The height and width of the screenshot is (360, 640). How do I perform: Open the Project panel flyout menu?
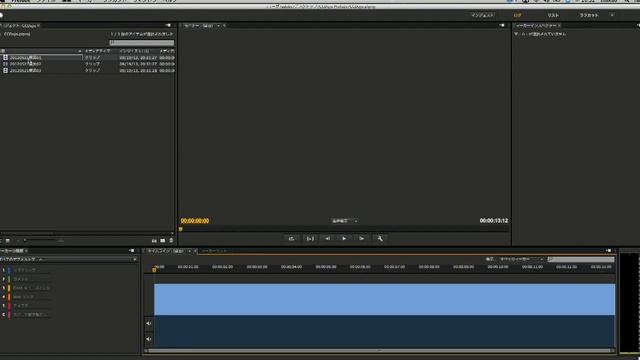168,25
